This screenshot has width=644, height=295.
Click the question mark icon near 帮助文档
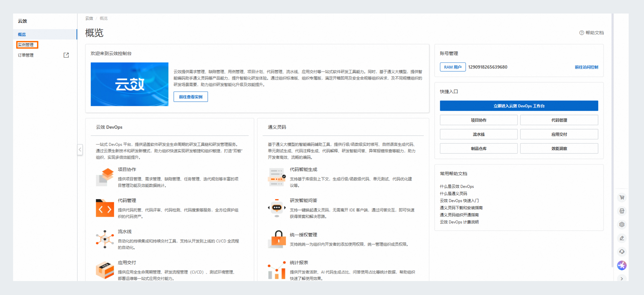pyautogui.click(x=582, y=33)
